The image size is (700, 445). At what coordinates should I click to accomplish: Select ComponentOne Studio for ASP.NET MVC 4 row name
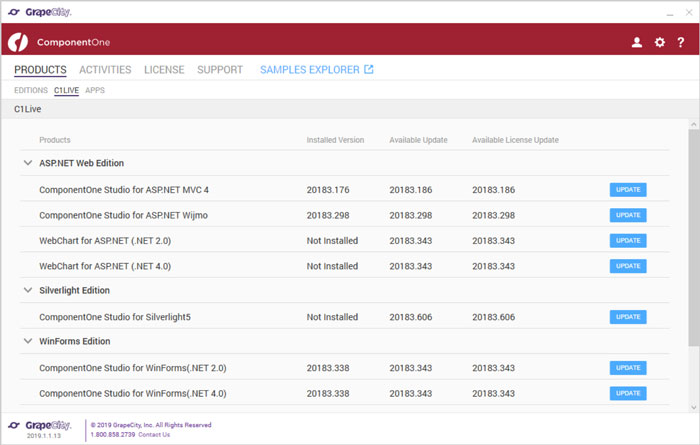pyautogui.click(x=124, y=190)
